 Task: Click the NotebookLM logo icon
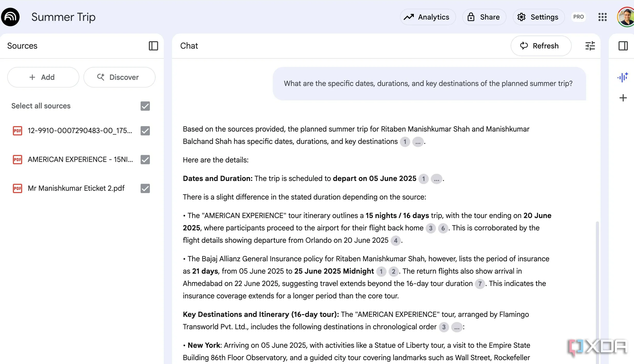(10, 17)
